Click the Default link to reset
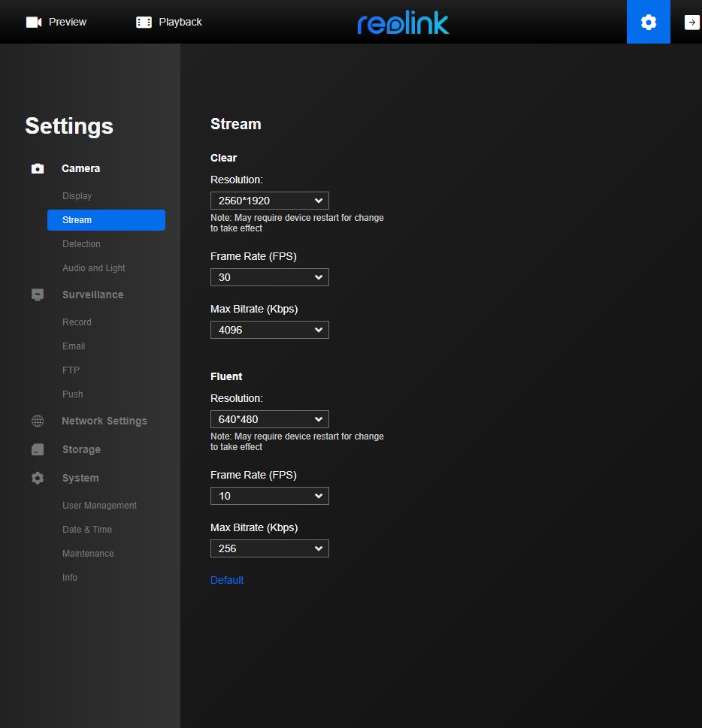This screenshot has height=728, width=702. 227,580
